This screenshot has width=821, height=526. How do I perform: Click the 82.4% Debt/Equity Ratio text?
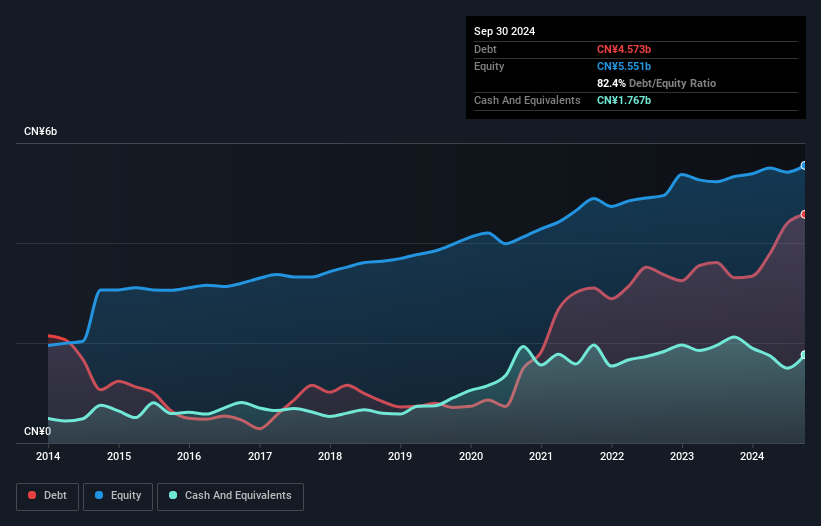click(656, 83)
